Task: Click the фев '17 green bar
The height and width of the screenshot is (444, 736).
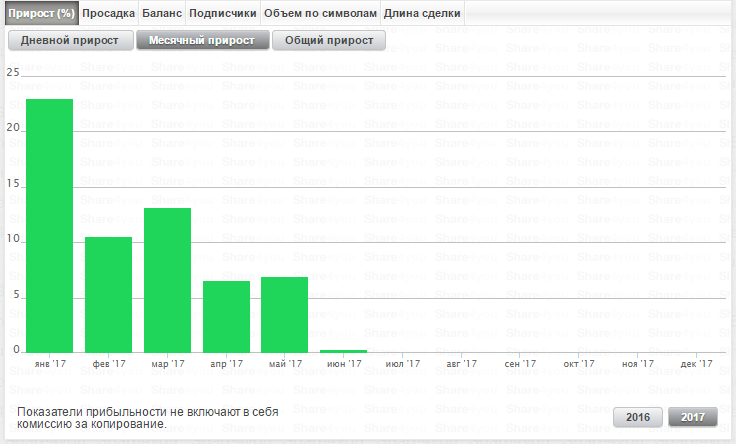Action: (x=108, y=295)
